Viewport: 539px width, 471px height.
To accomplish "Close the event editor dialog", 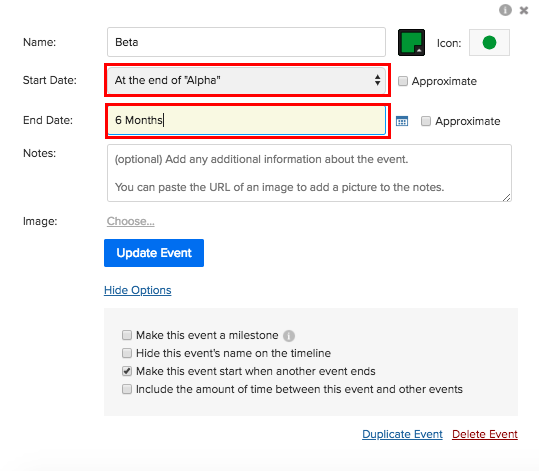I will pyautogui.click(x=524, y=10).
